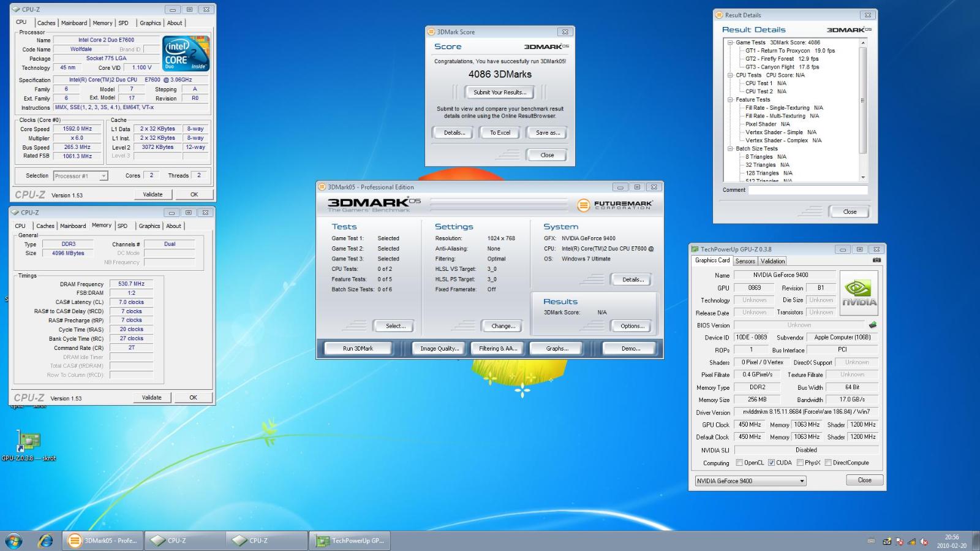Click Validate in top CPU-Z window
This screenshot has height=551, width=980.
(153, 194)
